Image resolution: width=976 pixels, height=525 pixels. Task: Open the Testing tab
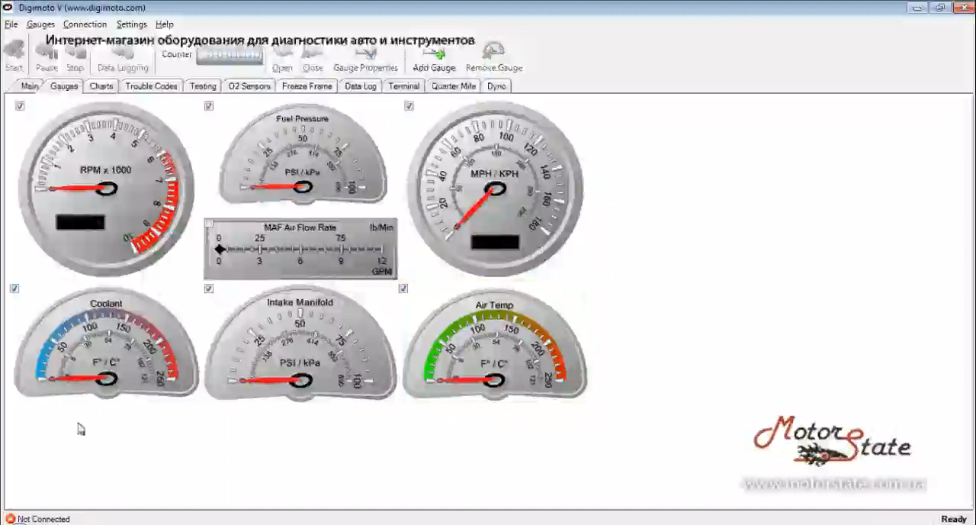(203, 86)
